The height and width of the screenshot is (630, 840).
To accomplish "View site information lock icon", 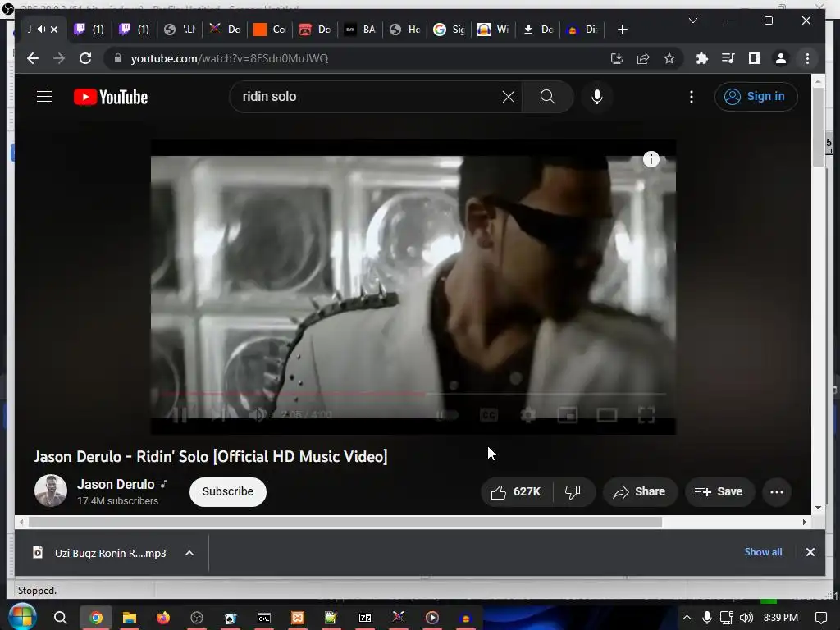I will [x=118, y=58].
